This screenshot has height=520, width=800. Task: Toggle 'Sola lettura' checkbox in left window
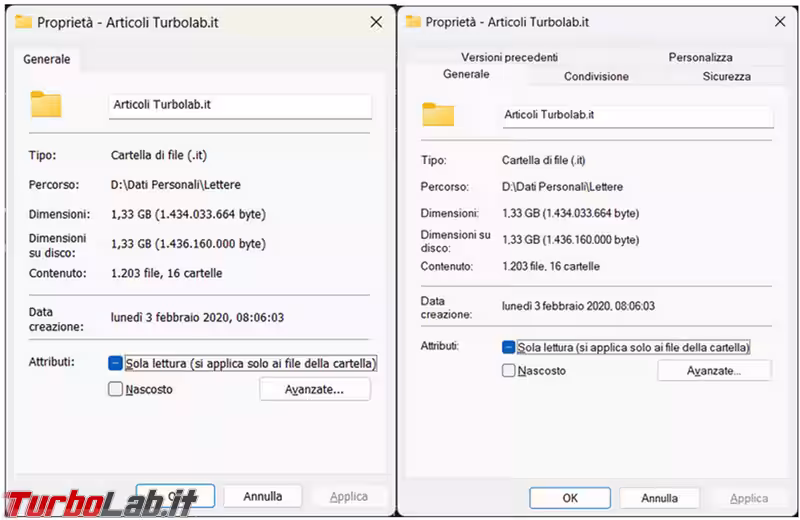point(115,363)
